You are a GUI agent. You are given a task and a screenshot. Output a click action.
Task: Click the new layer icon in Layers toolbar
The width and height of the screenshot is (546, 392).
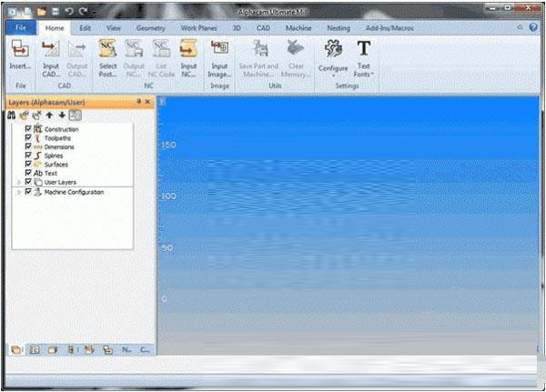click(x=24, y=115)
